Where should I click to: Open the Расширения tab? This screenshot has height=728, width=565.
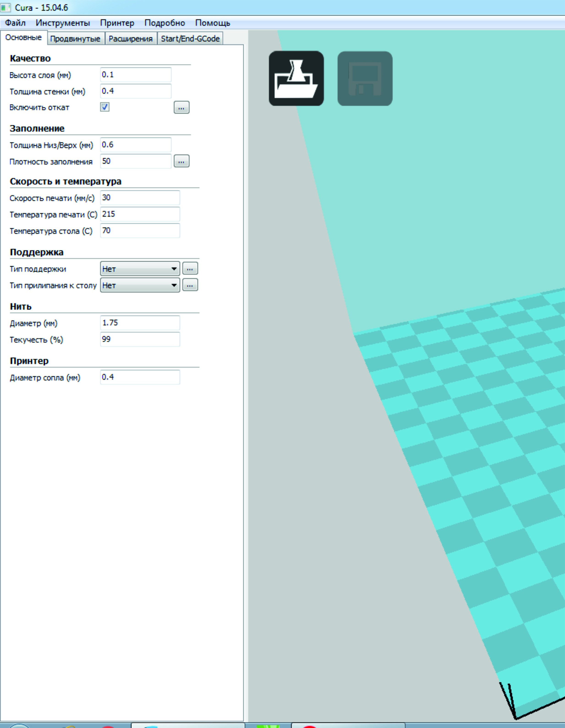pos(130,39)
